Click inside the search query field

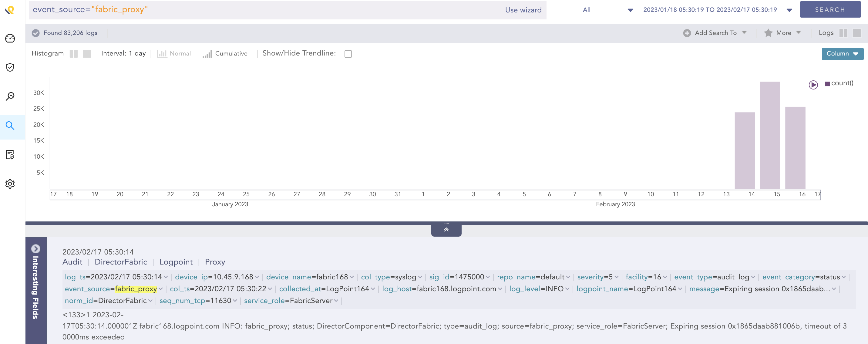(x=270, y=10)
